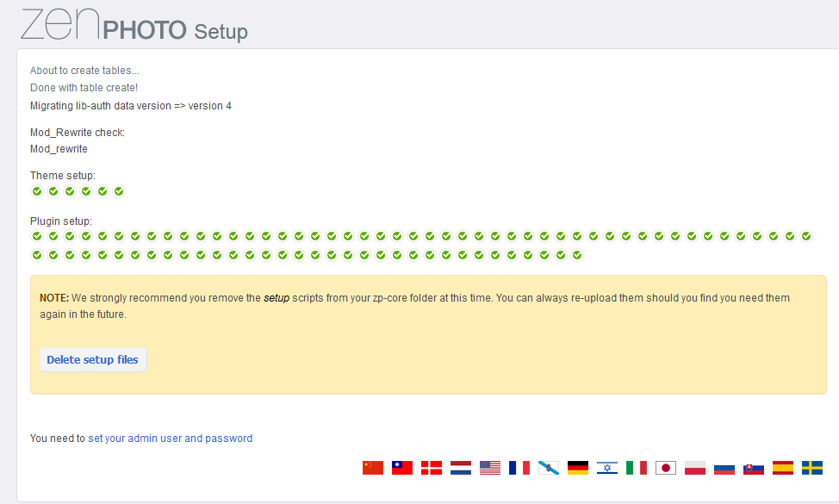Select the Chinese flag language icon
The height and width of the screenshot is (504, 839).
point(373,468)
